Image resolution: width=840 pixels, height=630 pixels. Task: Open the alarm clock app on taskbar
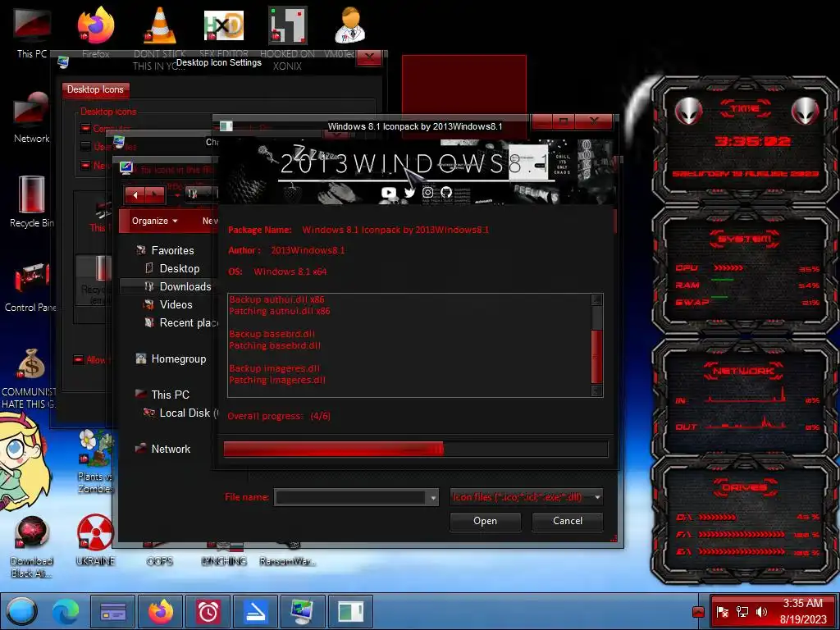click(x=208, y=611)
